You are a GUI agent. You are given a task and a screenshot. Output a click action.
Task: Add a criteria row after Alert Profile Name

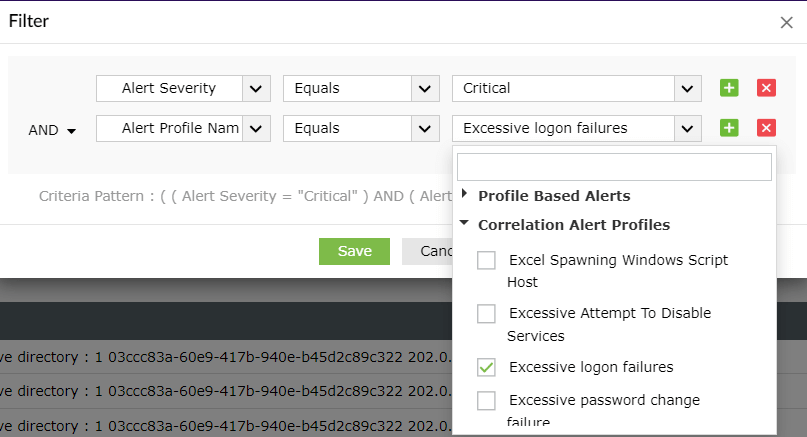click(729, 128)
